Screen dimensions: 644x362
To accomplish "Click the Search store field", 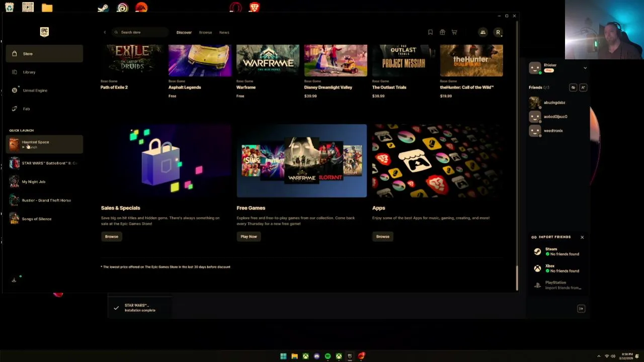I will [x=140, y=32].
